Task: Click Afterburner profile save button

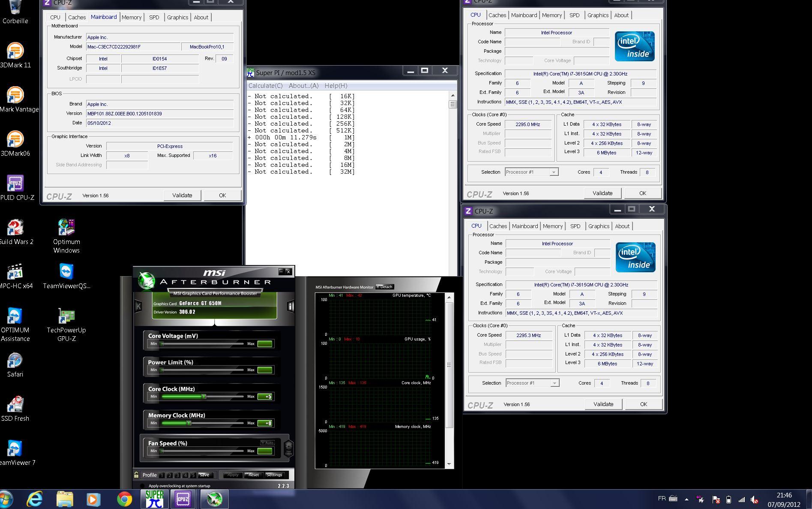Action: [205, 475]
